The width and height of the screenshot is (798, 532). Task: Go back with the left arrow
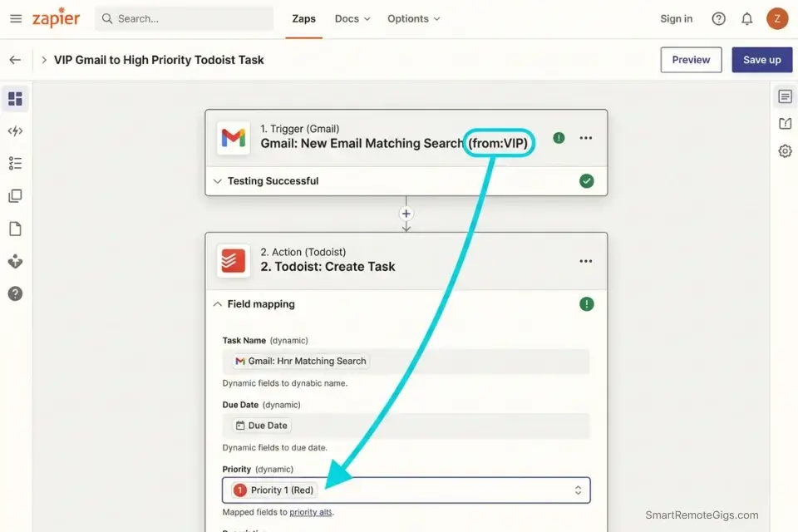pyautogui.click(x=15, y=60)
